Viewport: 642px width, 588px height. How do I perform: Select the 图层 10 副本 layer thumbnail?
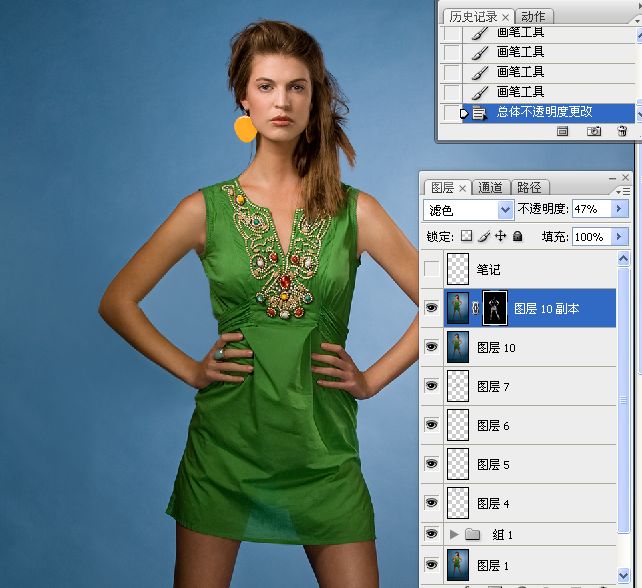coord(458,308)
